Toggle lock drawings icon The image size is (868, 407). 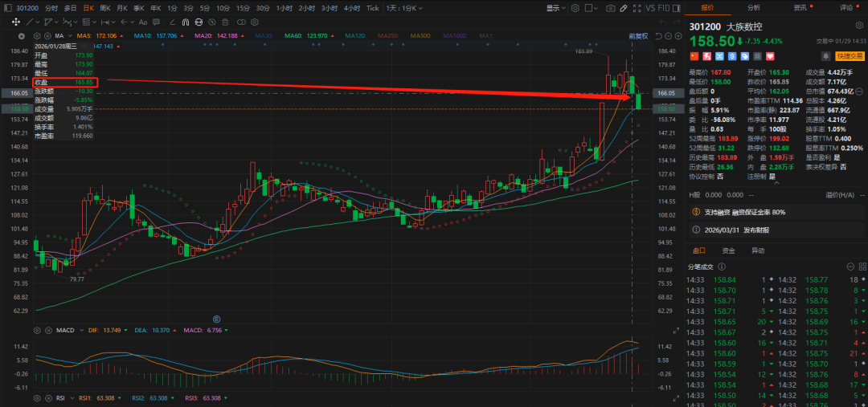[199, 22]
